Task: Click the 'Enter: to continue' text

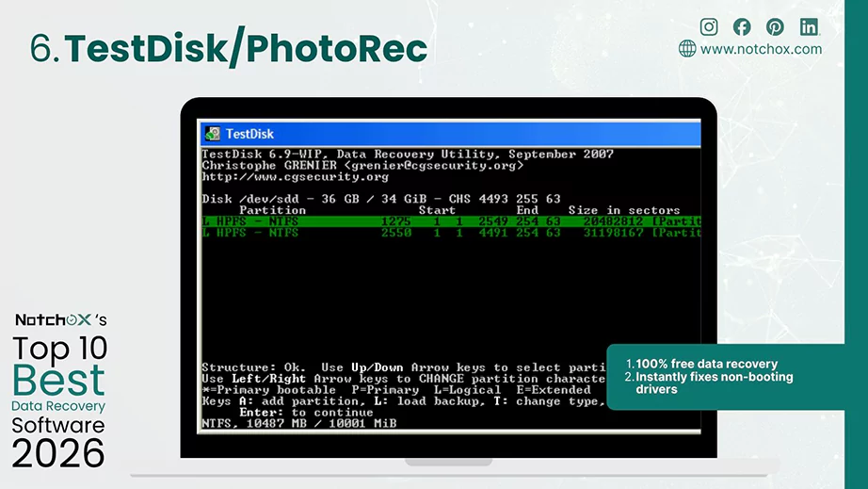Action: [x=306, y=412]
